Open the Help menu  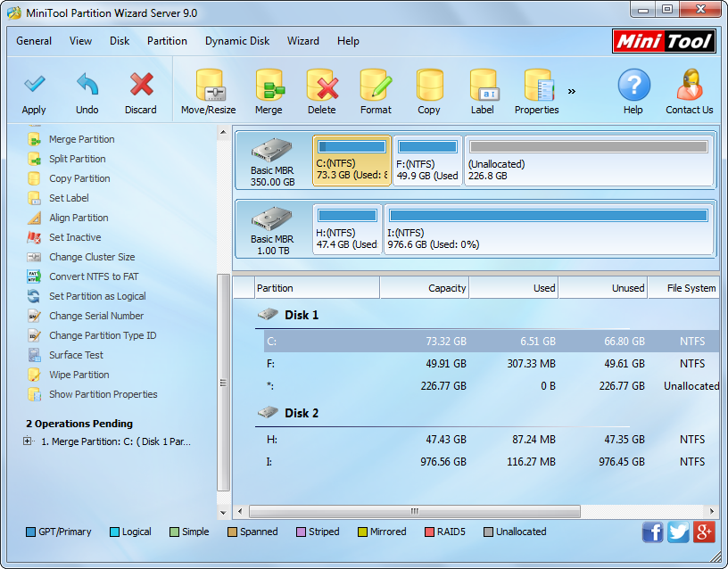(x=348, y=41)
